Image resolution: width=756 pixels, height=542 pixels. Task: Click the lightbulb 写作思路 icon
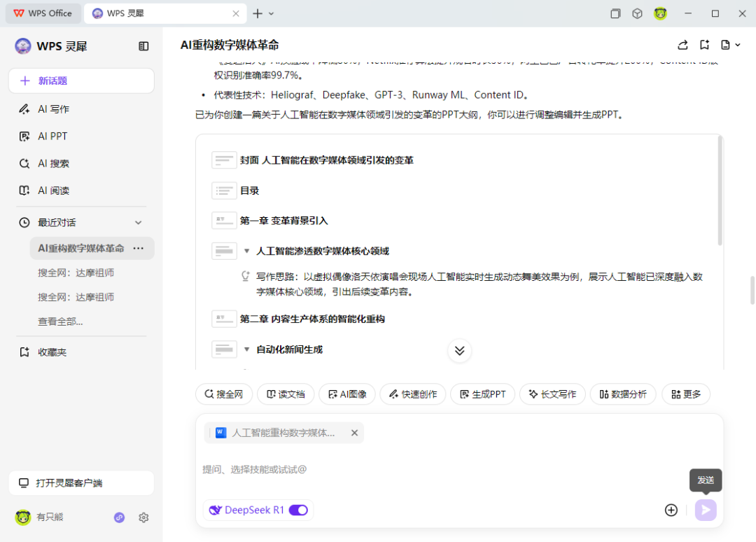coord(246,277)
